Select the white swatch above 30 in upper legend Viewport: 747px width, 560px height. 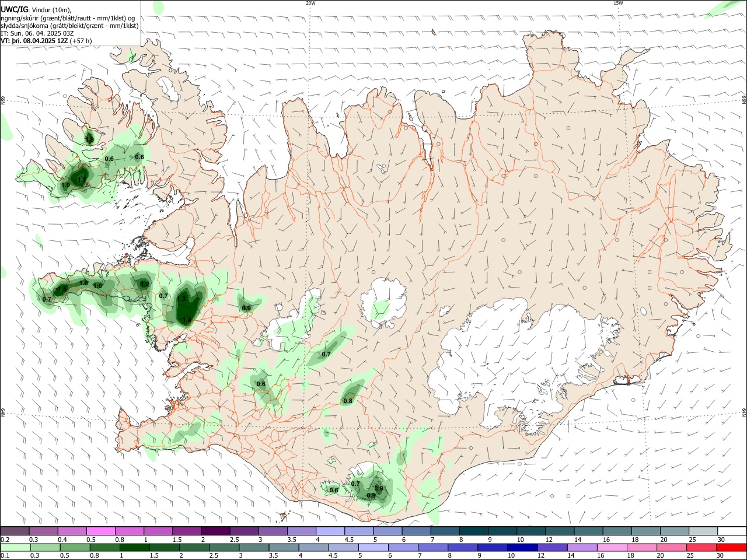tap(731, 531)
